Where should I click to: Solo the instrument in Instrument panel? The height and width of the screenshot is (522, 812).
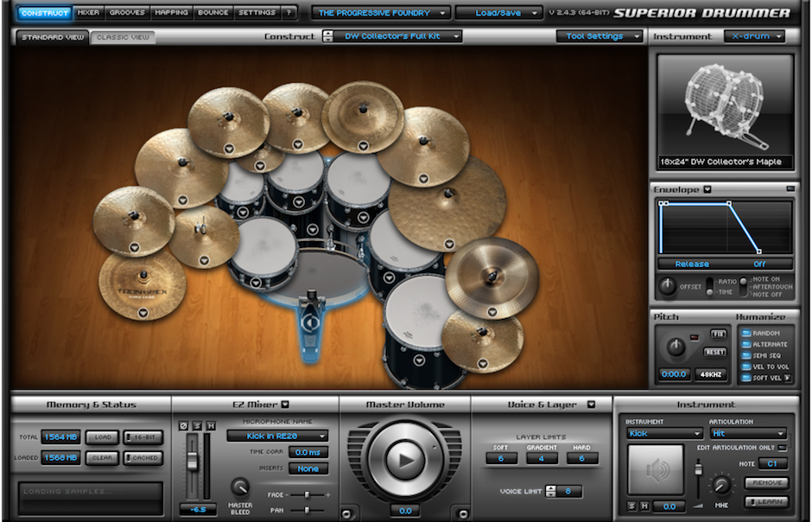click(x=631, y=506)
